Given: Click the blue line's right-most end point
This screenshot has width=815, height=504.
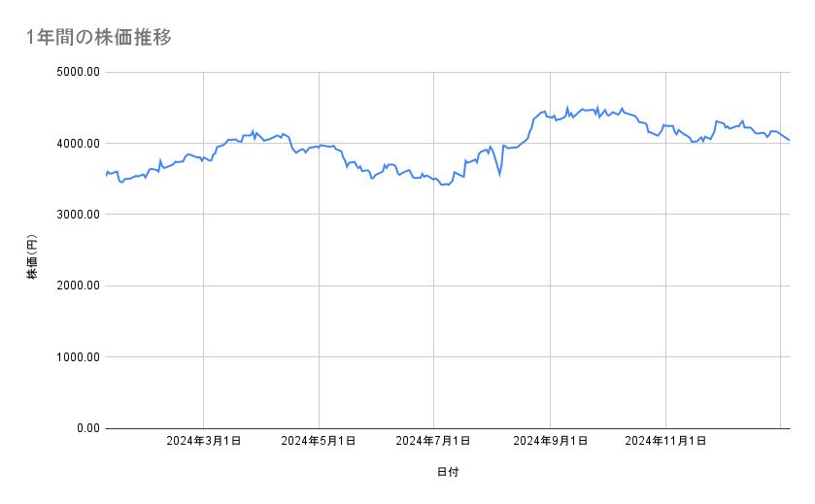Looking at the screenshot, I should tap(789, 141).
